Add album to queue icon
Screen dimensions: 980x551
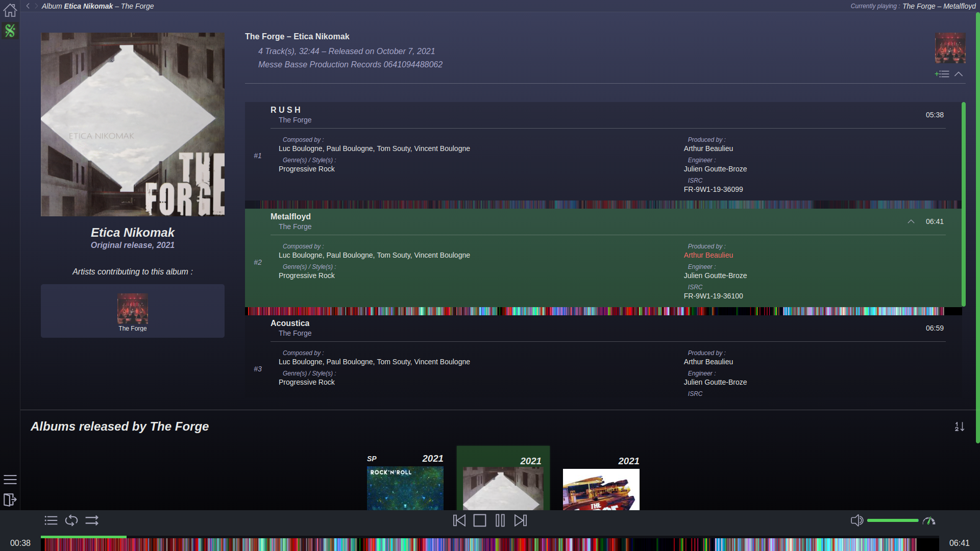click(x=942, y=74)
